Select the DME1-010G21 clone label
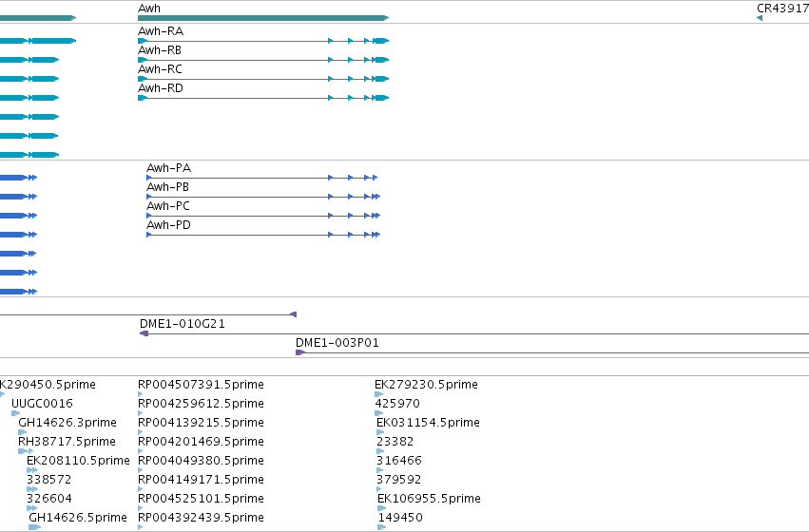809x532 pixels. pos(183,324)
